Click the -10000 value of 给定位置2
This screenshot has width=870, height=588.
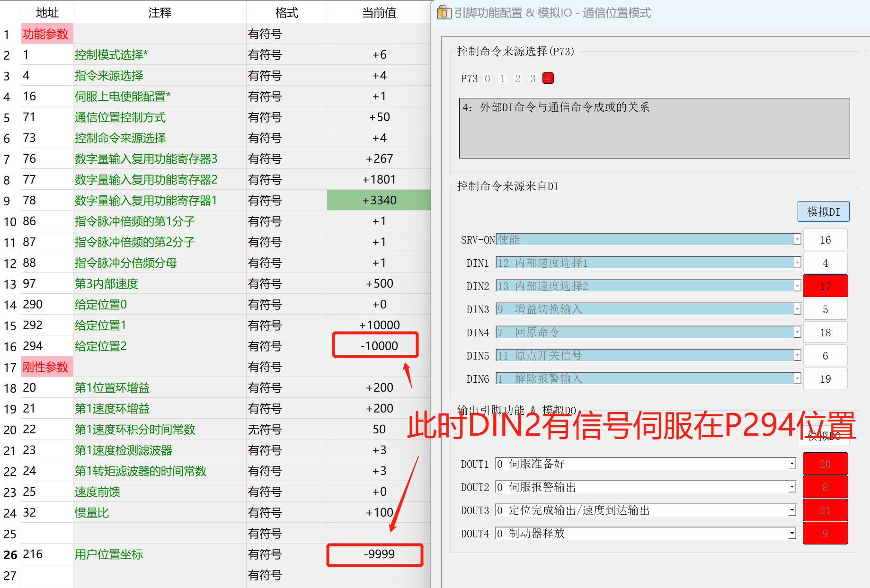pos(379,346)
